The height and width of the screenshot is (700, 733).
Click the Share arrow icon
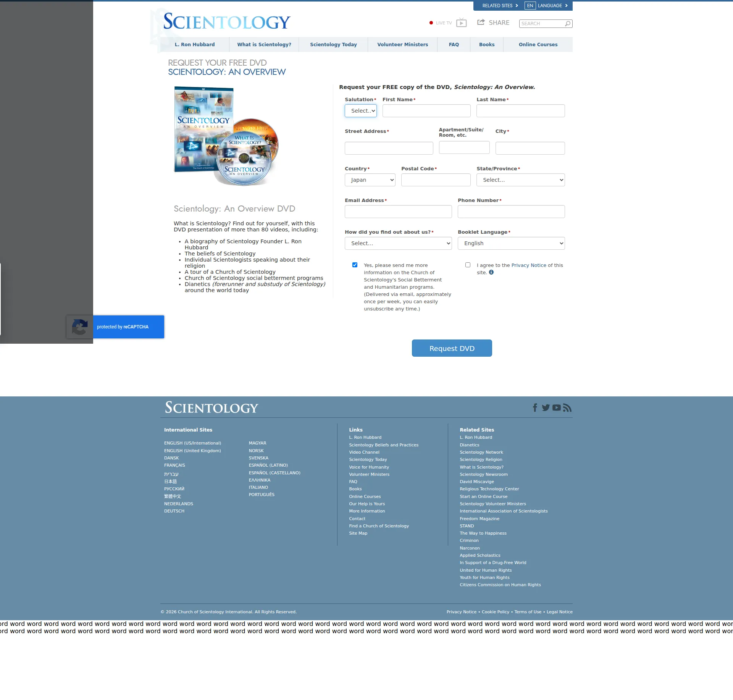pyautogui.click(x=481, y=23)
